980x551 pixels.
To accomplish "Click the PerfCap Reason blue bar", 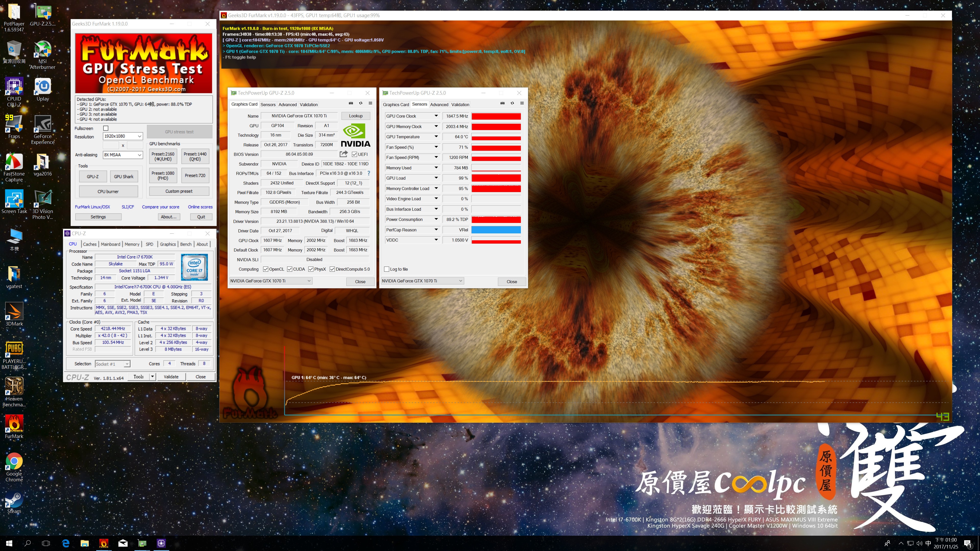I will pos(496,230).
